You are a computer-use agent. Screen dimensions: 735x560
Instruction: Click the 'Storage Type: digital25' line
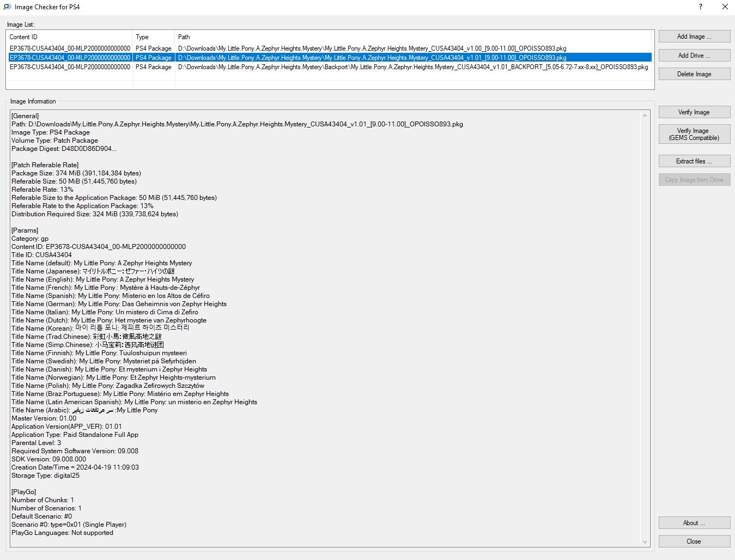(x=45, y=476)
